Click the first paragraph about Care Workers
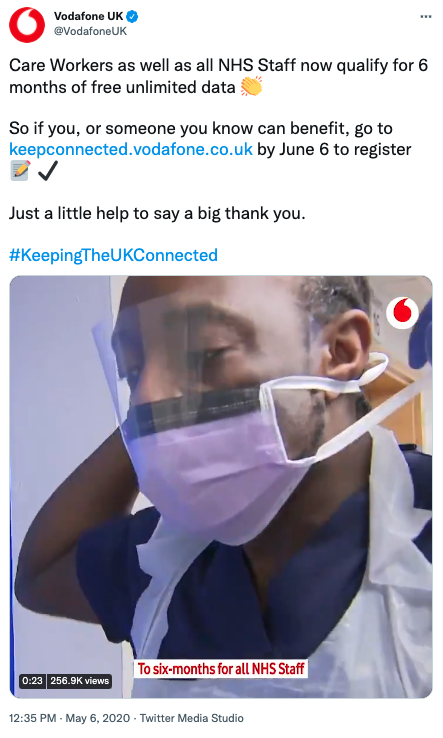The image size is (443, 738). (x=218, y=76)
